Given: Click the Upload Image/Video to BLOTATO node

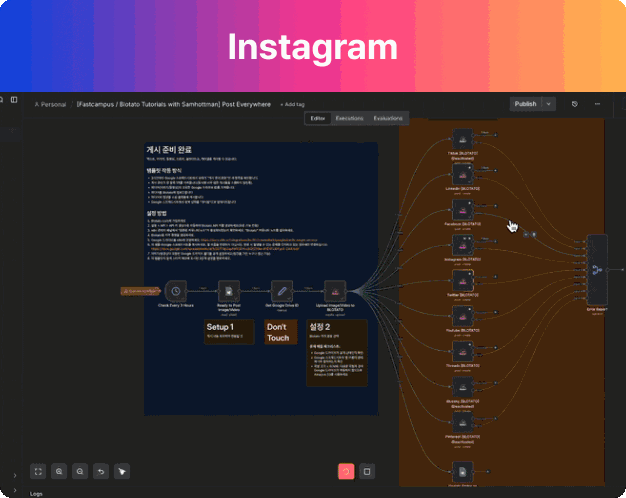Looking at the screenshot, I should [x=335, y=291].
